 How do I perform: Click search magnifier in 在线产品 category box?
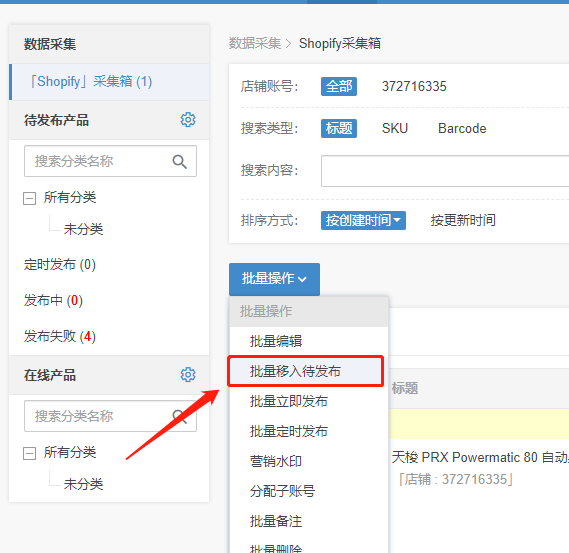tap(180, 417)
